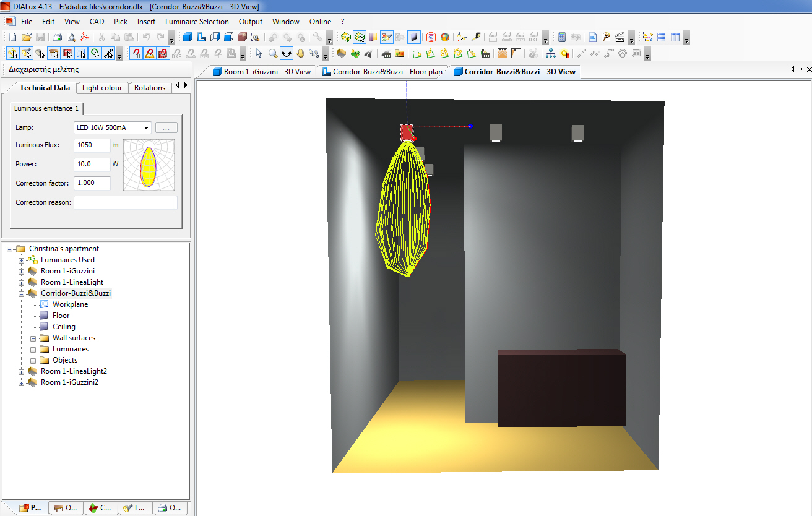Toggle furniture selection filter icon
Screen dimensions: 812x516
click(x=54, y=53)
